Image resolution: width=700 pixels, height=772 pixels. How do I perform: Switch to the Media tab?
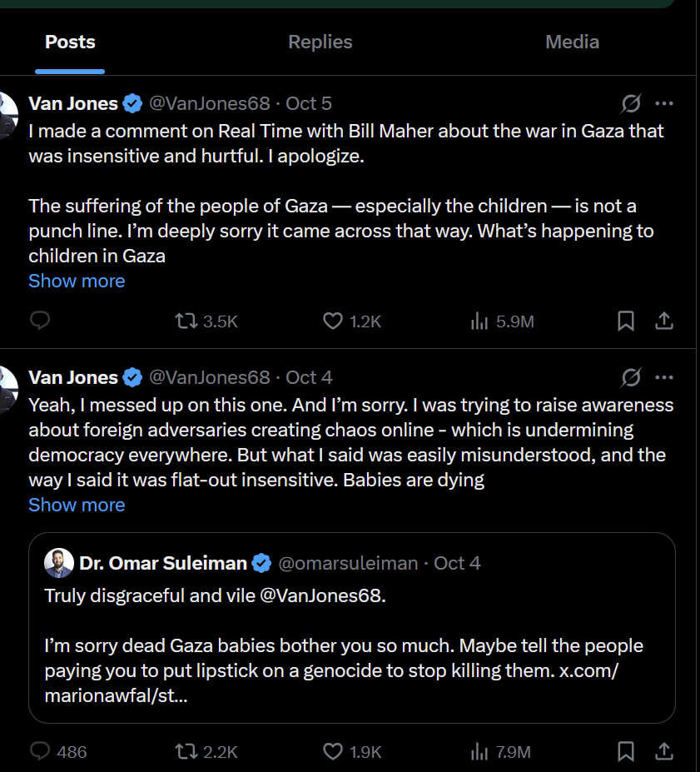[x=572, y=42]
